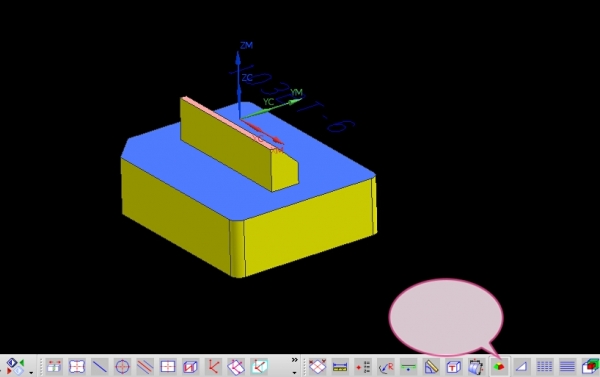
Task: Select the rectangle with center cross icon
Action: (168, 367)
